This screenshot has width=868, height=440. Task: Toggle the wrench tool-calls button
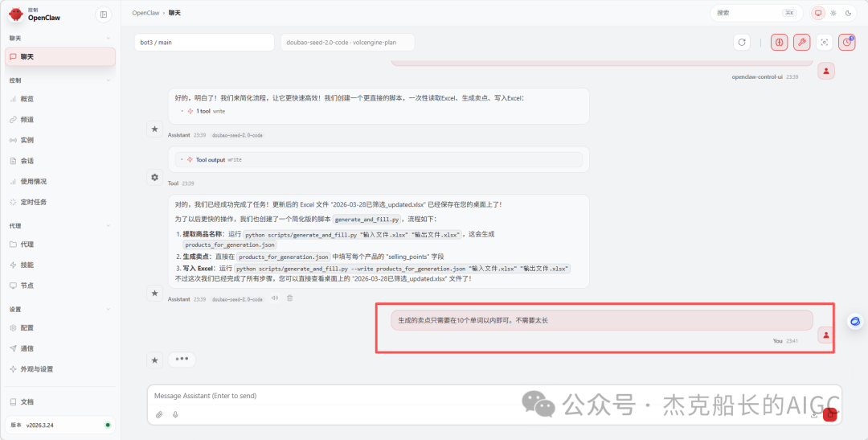click(801, 42)
